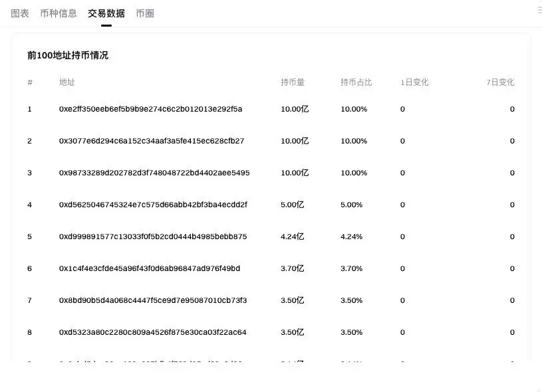Open address 0x98733289d202782d3f748048722bd4402aee5495

point(154,173)
